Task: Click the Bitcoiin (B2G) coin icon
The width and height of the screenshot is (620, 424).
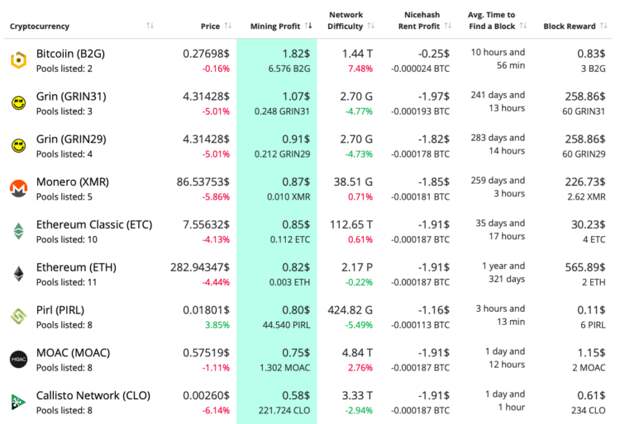Action: (18, 61)
